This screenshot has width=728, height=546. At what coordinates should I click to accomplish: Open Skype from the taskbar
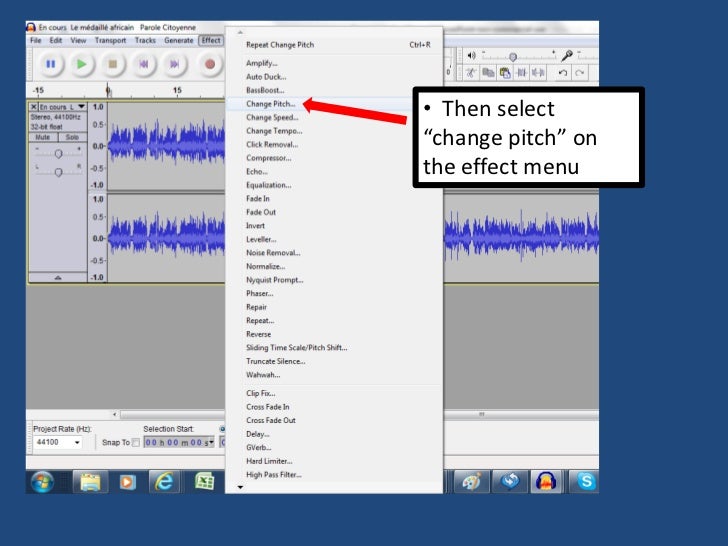(586, 481)
